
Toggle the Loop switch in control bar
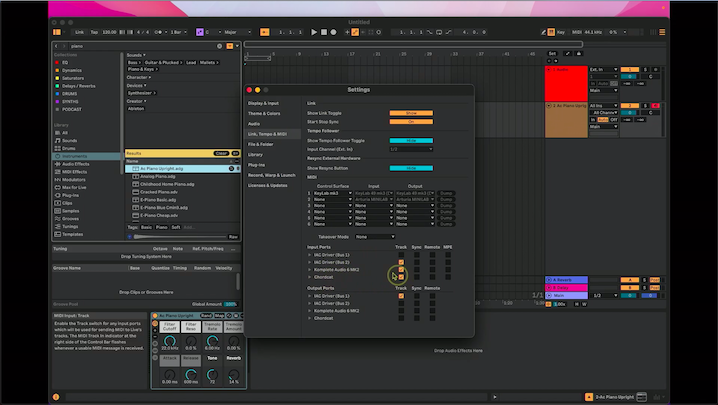click(439, 32)
